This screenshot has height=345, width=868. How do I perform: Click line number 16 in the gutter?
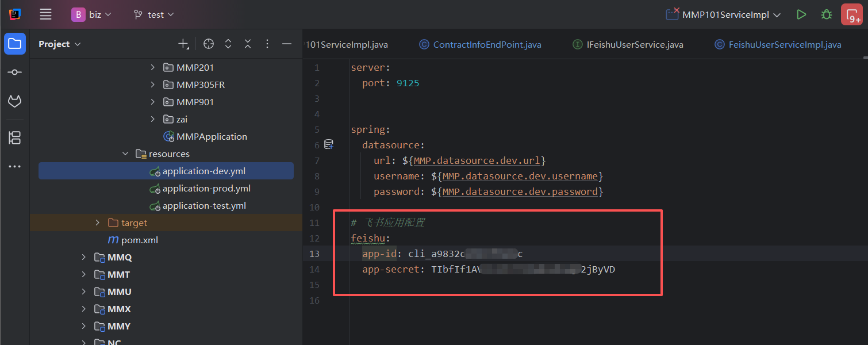pos(314,300)
